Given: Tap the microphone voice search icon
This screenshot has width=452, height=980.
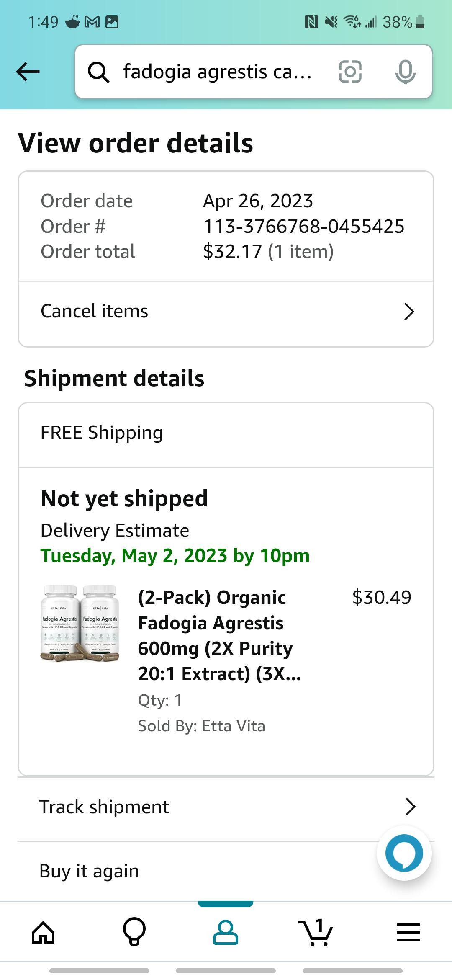Looking at the screenshot, I should click(x=405, y=72).
